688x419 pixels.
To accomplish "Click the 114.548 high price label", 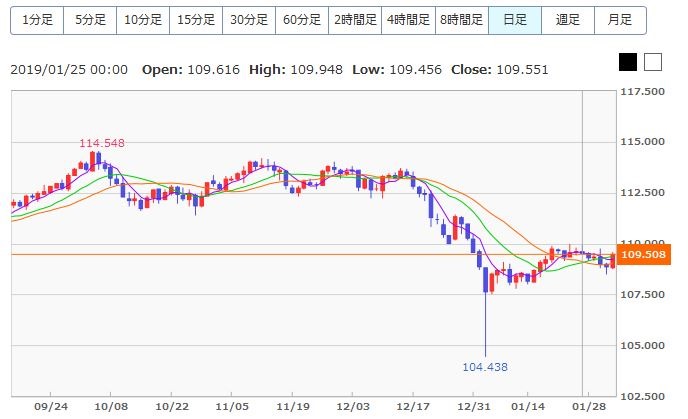I will pyautogui.click(x=102, y=143).
